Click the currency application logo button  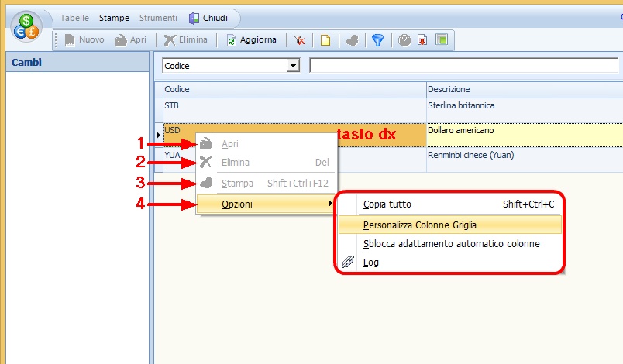pyautogui.click(x=27, y=26)
